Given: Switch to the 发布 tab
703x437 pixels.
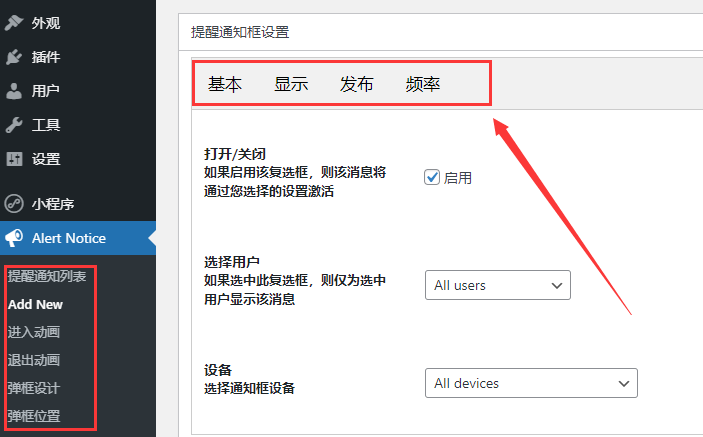Looking at the screenshot, I should pyautogui.click(x=357, y=84).
